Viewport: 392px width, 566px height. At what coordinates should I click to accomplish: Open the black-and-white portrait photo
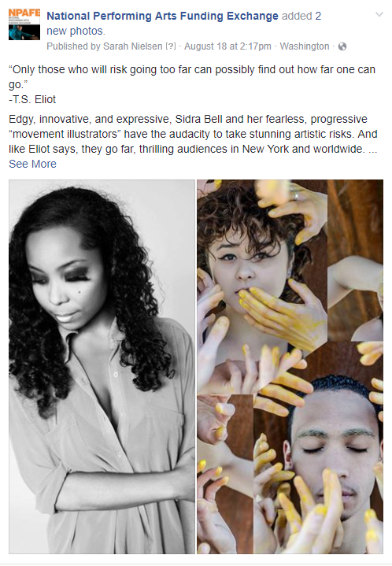(102, 367)
